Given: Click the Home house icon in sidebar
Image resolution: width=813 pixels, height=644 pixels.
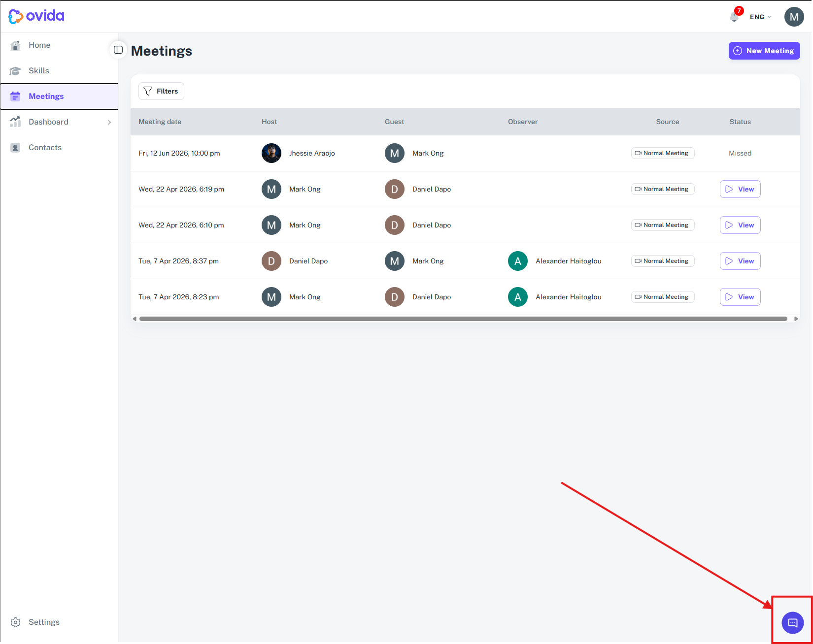Looking at the screenshot, I should [x=15, y=45].
